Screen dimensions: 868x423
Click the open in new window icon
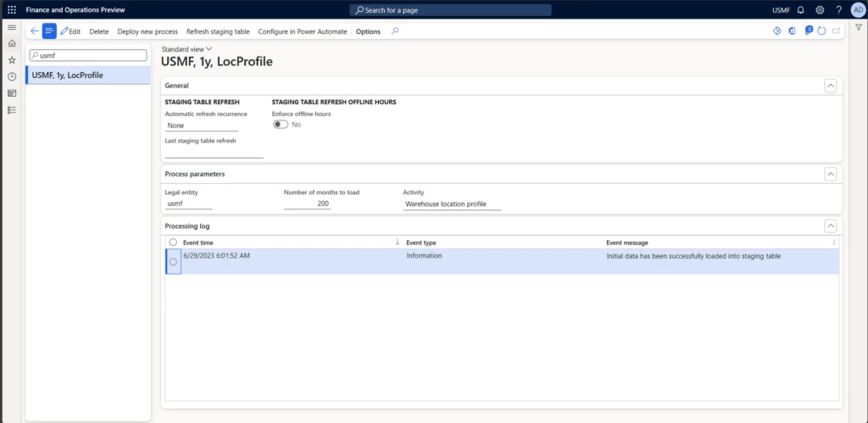[x=836, y=31]
